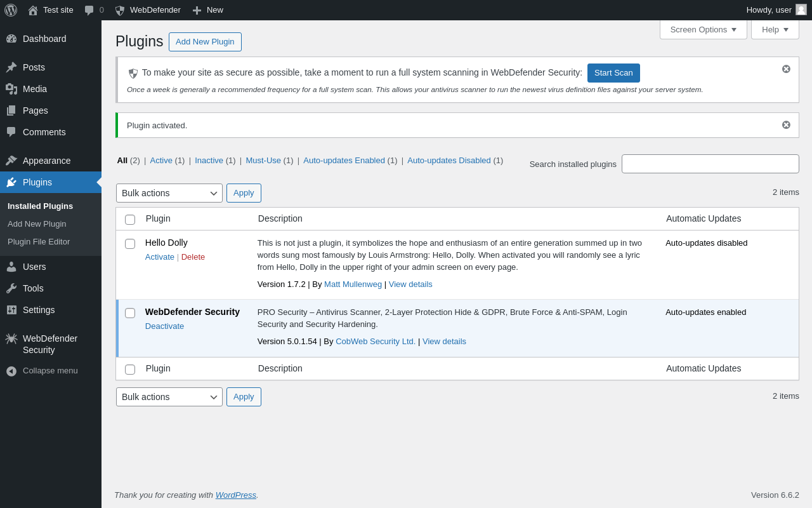Open Media via its sidebar icon

pos(11,89)
